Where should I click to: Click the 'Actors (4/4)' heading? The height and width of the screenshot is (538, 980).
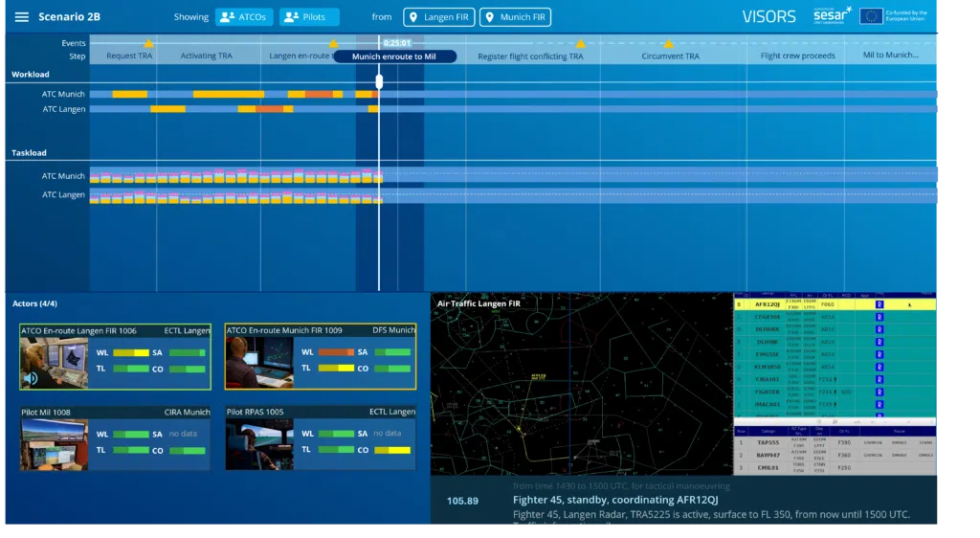34,303
